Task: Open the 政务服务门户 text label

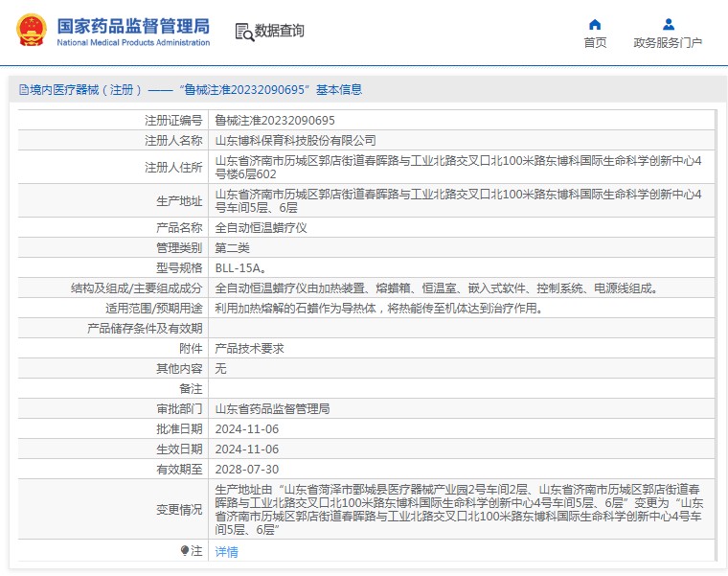Action: point(668,43)
